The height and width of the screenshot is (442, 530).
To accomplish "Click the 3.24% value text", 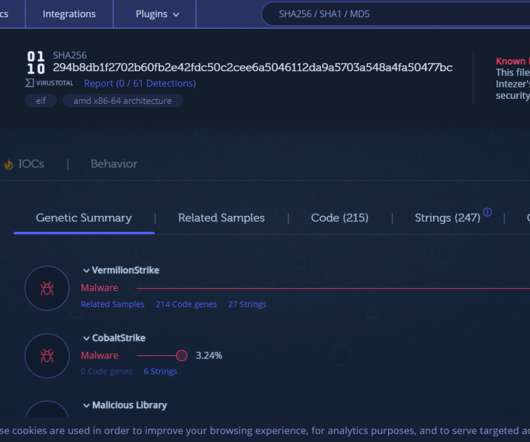I will point(209,355).
